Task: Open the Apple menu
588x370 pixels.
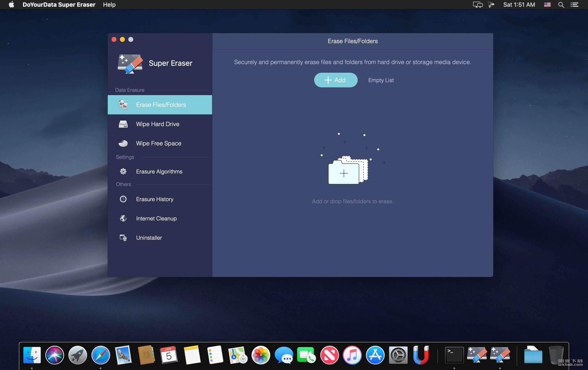Action: click(11, 5)
